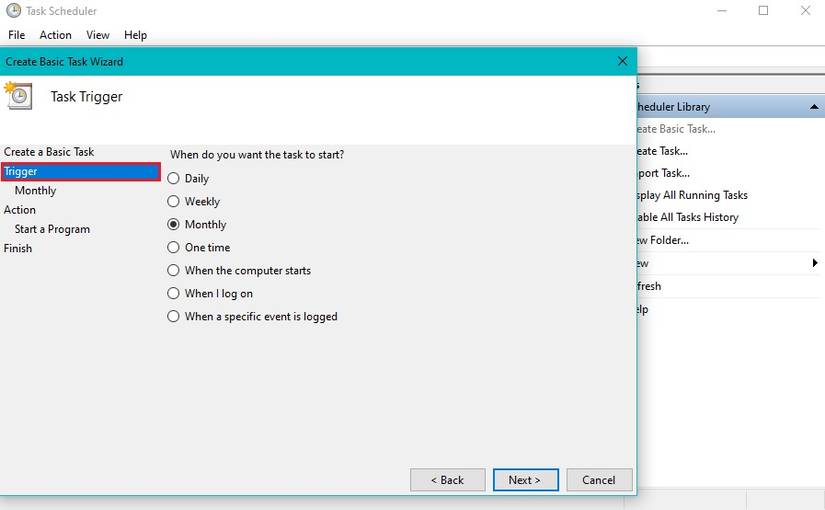Click the Back button
The width and height of the screenshot is (825, 510).
pos(447,480)
